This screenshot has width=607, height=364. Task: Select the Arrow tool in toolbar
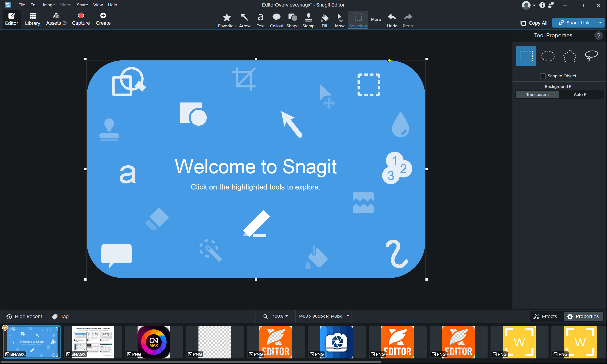(x=245, y=20)
